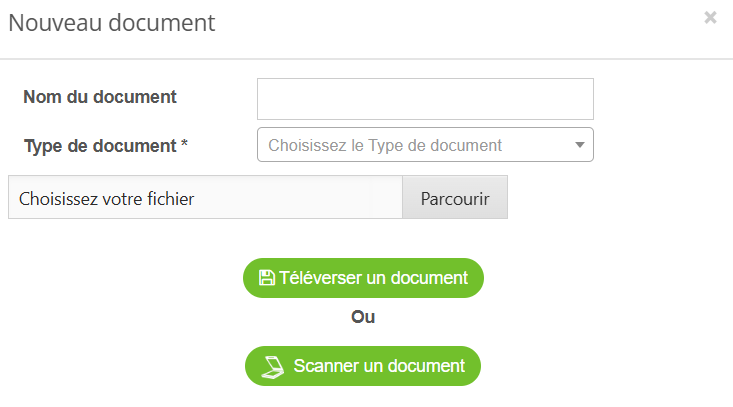Image resolution: width=733 pixels, height=407 pixels.
Task: Focus the Nom du document text field
Action: [425, 99]
